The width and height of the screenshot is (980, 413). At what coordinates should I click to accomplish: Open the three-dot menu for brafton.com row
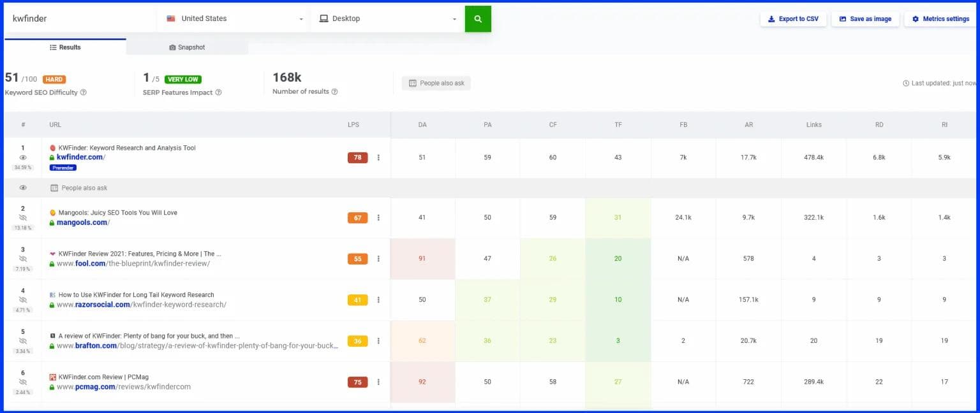378,341
